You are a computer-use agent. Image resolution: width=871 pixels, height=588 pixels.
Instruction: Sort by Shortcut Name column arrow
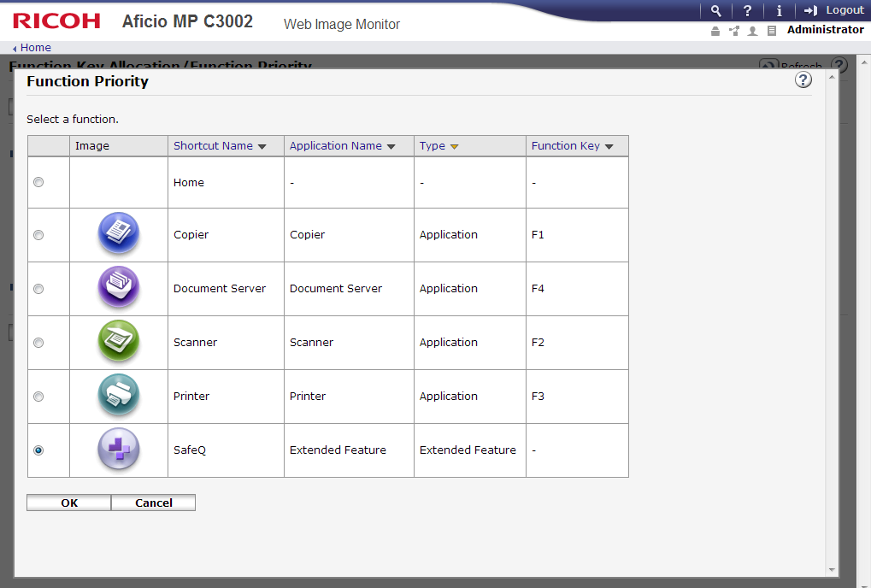click(x=262, y=147)
